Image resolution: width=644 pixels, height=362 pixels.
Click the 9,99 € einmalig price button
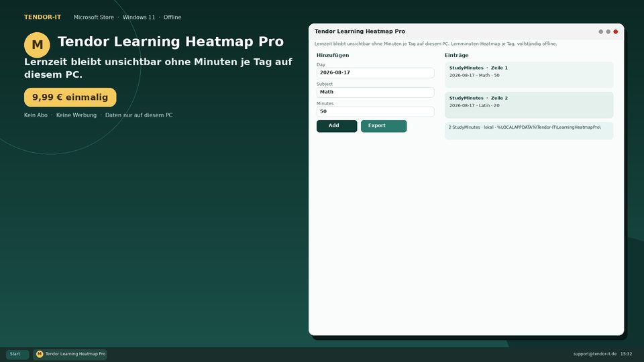coord(70,97)
